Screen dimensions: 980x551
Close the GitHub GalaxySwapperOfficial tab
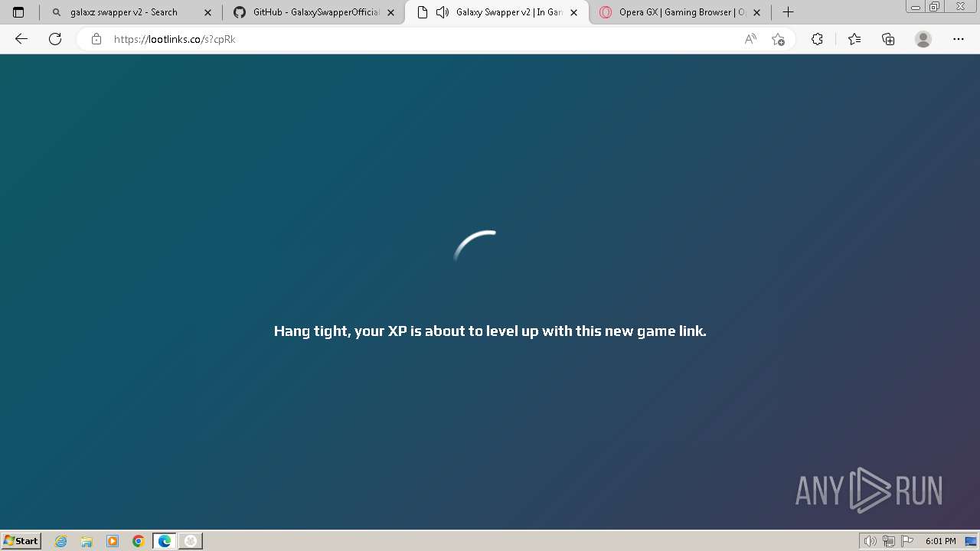coord(391,12)
